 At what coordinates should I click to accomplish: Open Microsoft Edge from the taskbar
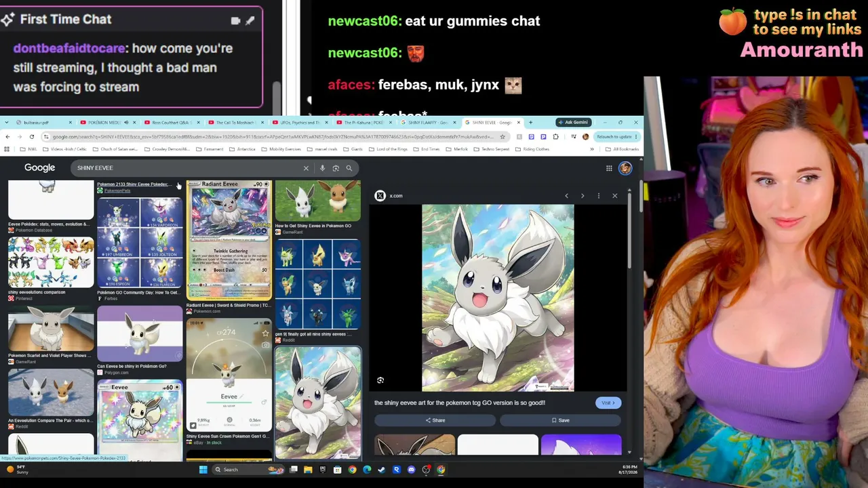pyautogui.click(x=367, y=470)
